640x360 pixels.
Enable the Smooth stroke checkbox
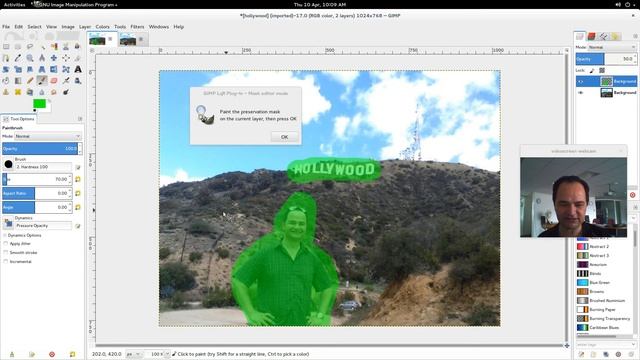click(6, 253)
